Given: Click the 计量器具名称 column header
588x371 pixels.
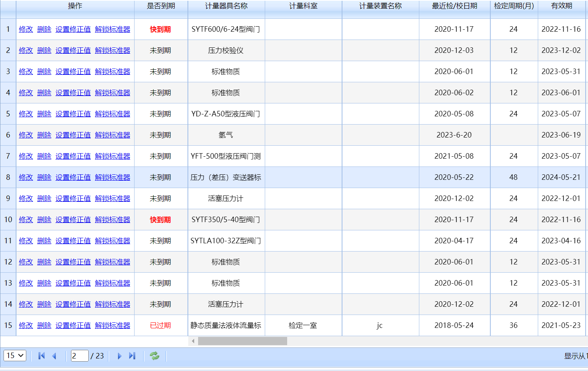Looking at the screenshot, I should click(226, 6).
